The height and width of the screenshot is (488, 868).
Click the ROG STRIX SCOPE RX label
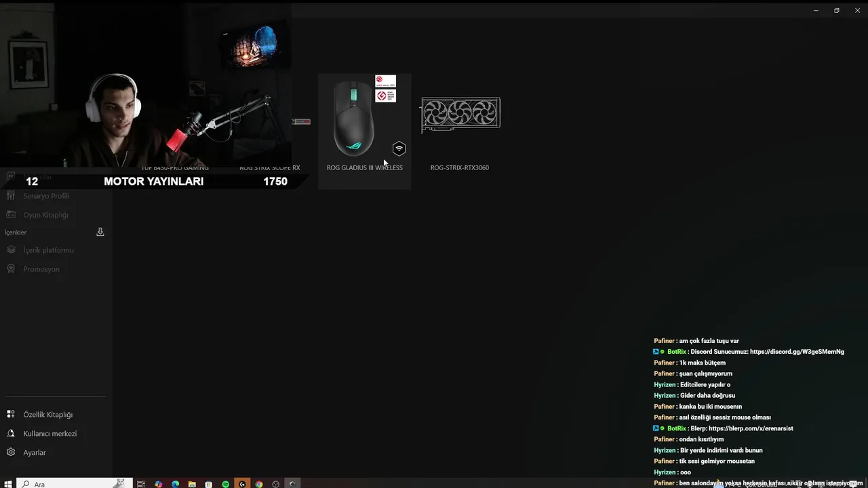[x=270, y=167]
